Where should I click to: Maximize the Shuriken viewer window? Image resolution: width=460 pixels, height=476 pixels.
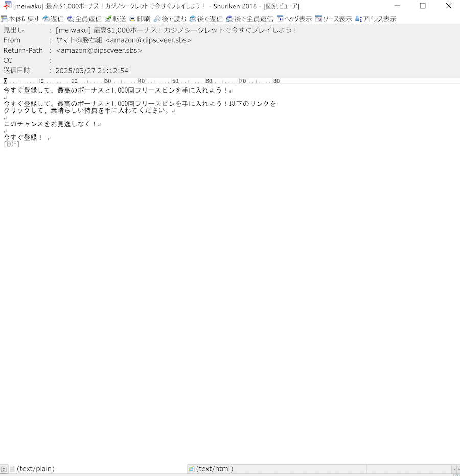[x=423, y=6]
